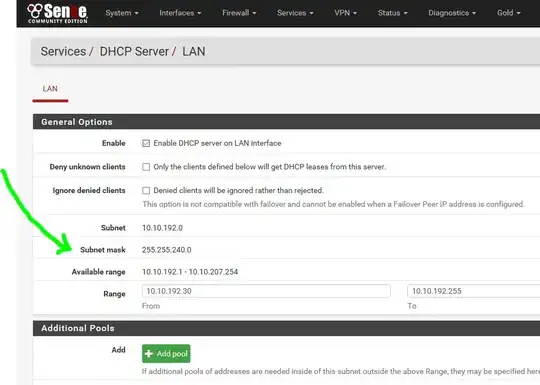Click the Range To input field
Image resolution: width=540 pixels, height=385 pixels.
474,291
